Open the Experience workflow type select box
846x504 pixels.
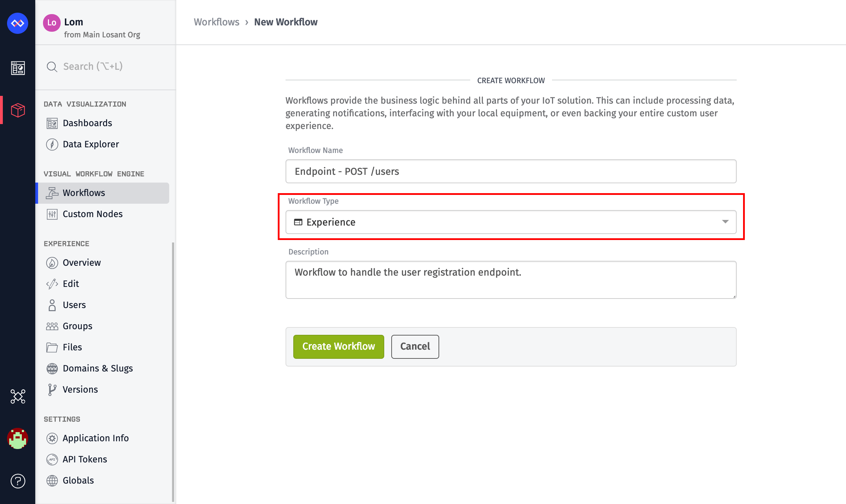click(x=511, y=222)
